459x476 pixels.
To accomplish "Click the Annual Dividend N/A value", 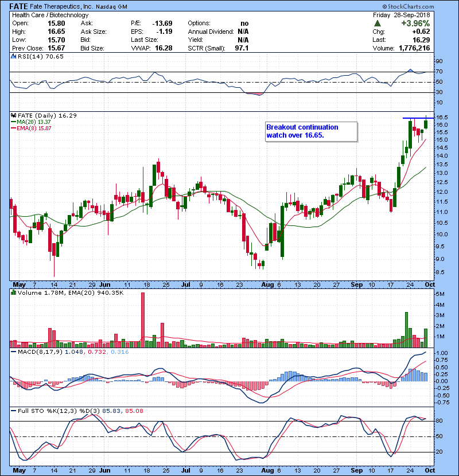I will click(243, 32).
